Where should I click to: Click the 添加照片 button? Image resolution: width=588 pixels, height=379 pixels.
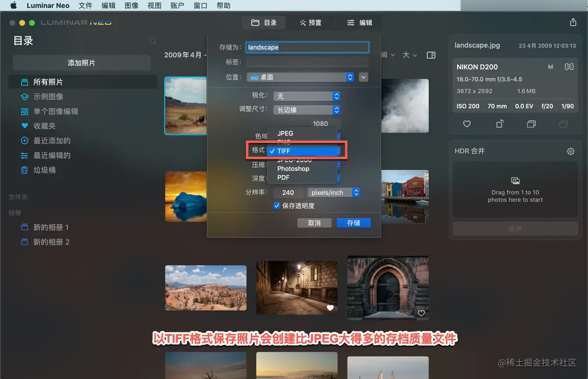81,63
